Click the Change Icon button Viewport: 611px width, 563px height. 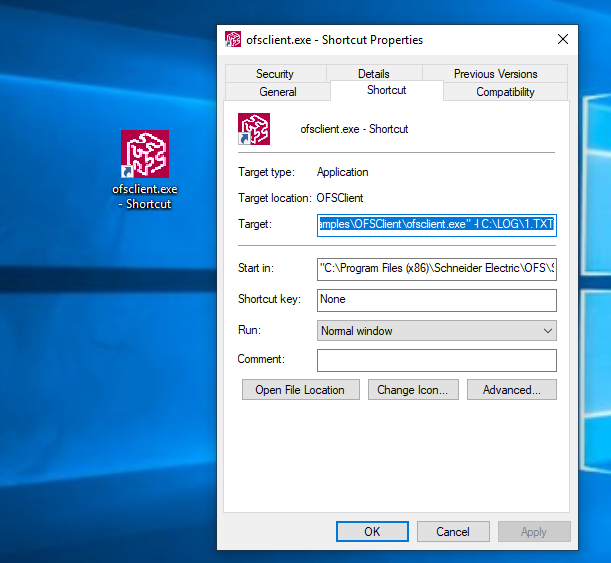tap(413, 390)
